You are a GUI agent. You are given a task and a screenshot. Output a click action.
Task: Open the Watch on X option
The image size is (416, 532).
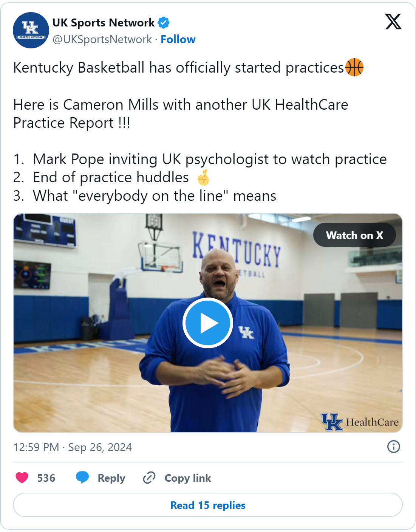tap(354, 235)
